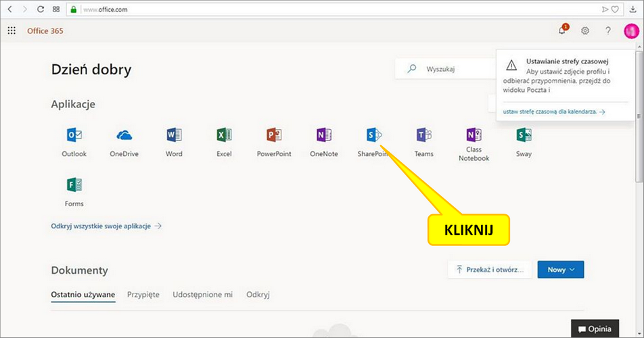Open the OneNote app

coord(324,143)
